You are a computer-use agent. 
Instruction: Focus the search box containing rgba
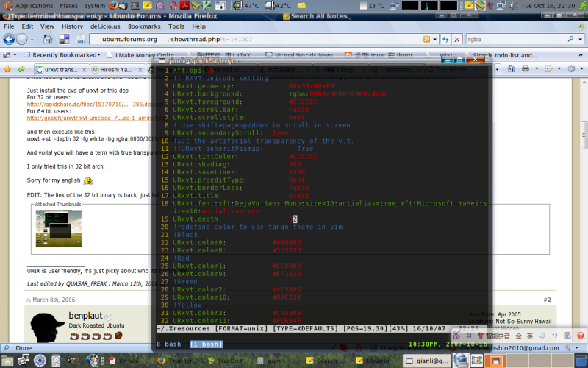point(516,39)
